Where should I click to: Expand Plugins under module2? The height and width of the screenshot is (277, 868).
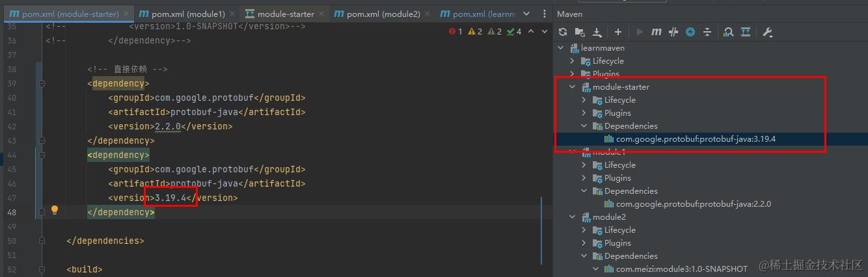(584, 243)
